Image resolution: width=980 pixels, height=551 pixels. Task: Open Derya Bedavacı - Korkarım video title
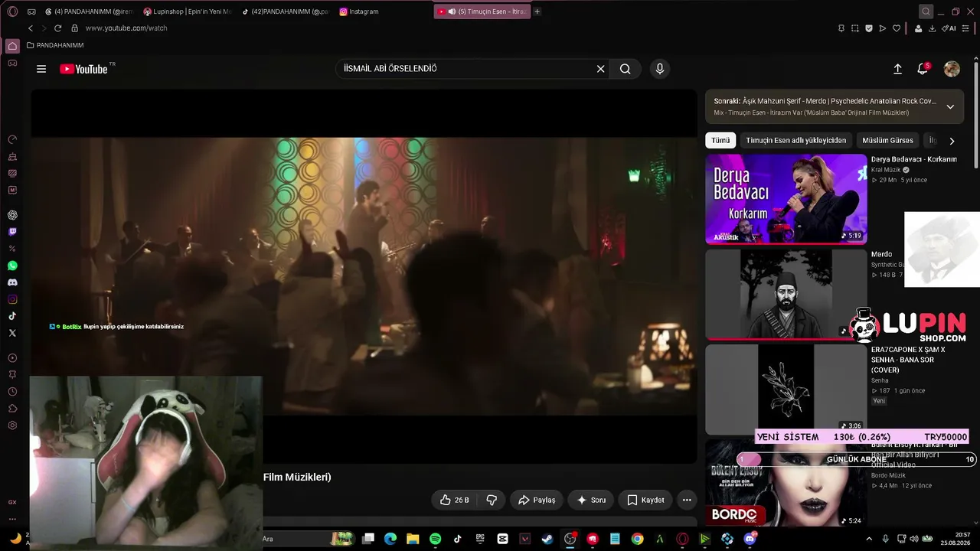coord(913,159)
